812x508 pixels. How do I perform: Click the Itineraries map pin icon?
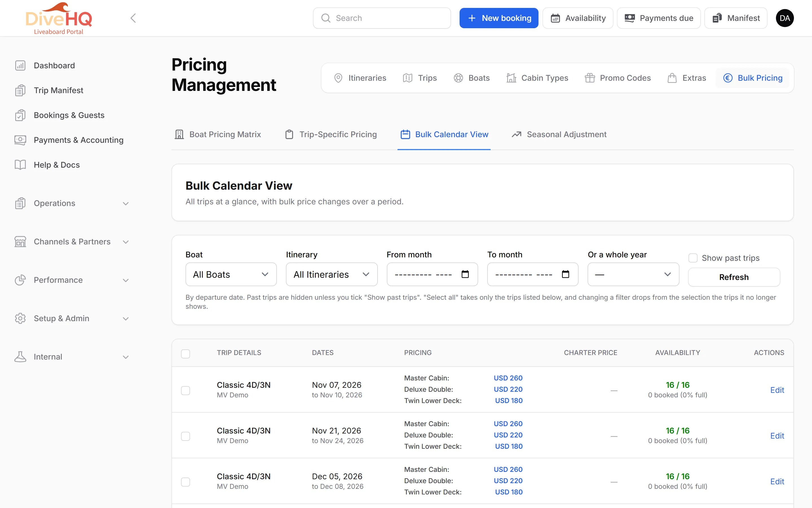coord(338,78)
